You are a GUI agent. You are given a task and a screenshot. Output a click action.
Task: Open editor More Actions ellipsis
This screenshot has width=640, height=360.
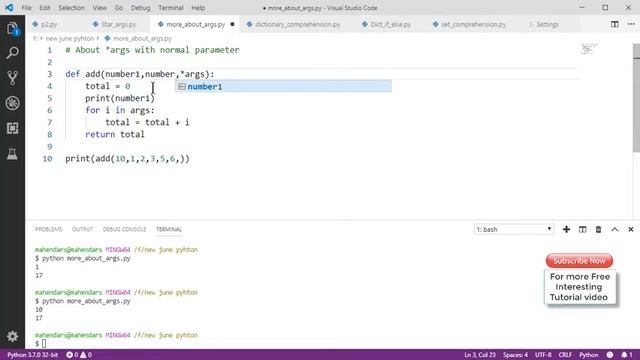coord(631,24)
